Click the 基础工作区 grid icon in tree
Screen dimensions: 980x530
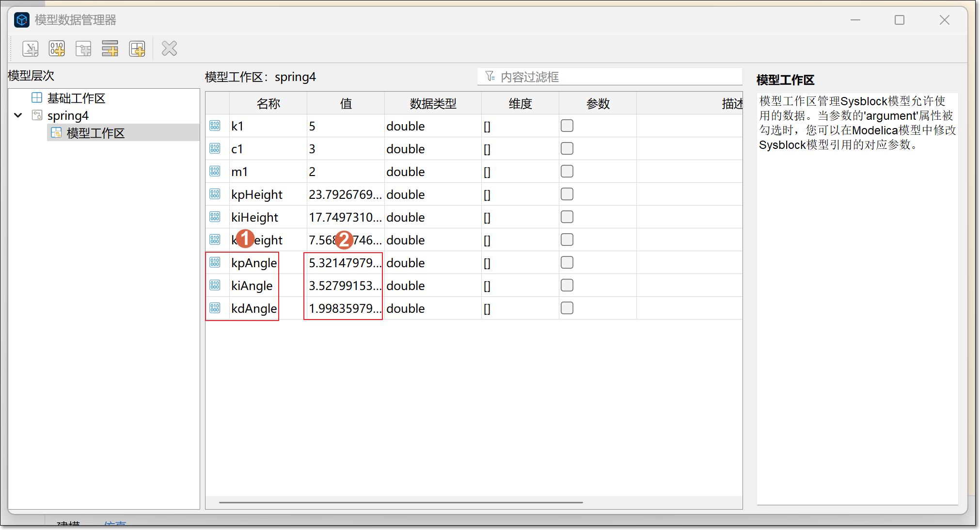37,98
